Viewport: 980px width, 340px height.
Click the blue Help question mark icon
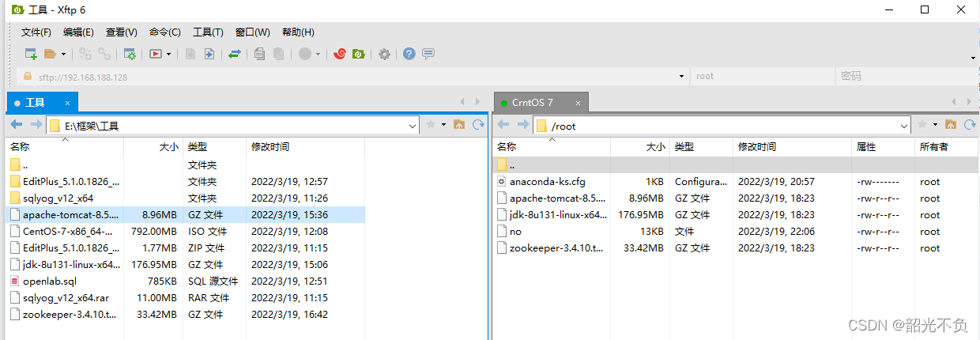409,54
